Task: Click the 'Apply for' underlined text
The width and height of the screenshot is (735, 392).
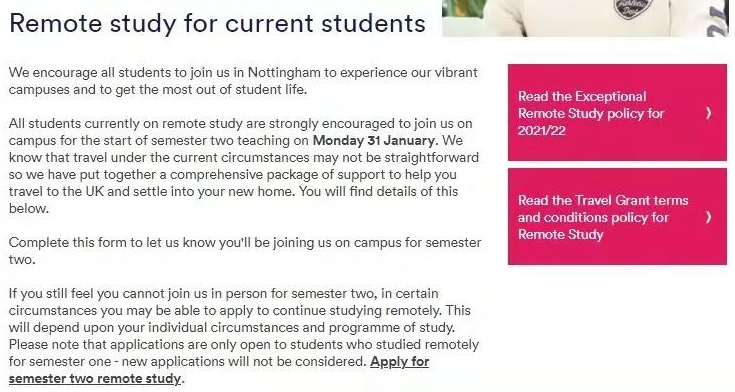Action: click(x=399, y=362)
